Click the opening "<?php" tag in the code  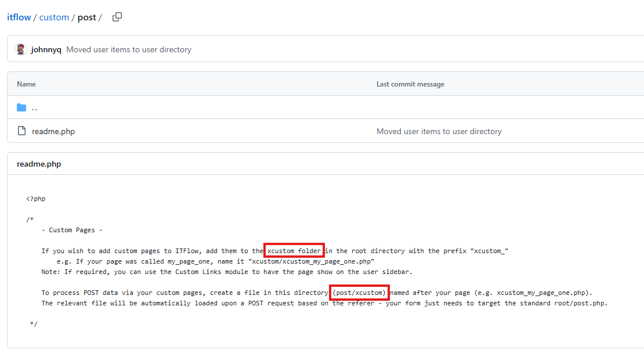(35, 199)
